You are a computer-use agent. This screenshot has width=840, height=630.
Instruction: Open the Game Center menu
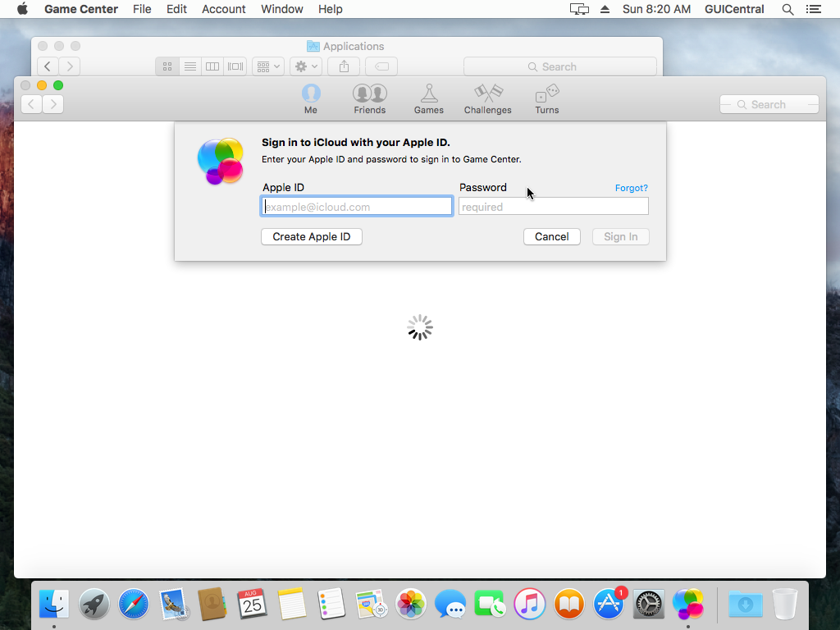click(81, 9)
